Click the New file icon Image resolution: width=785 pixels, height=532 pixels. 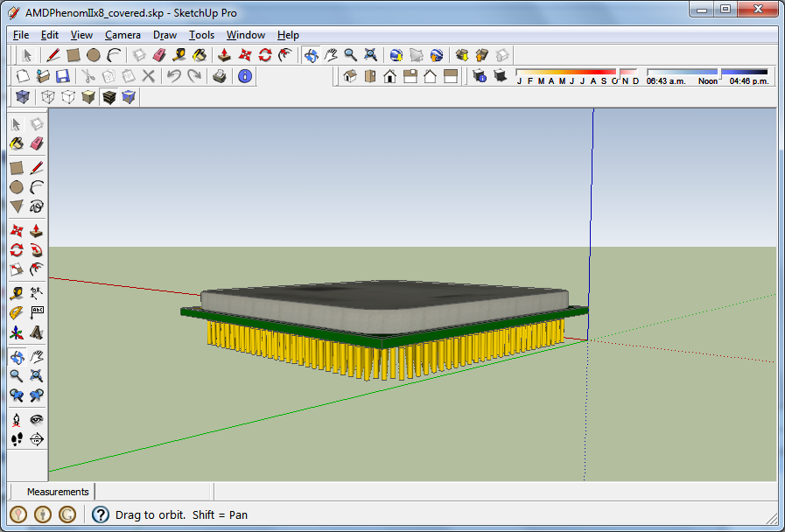[x=23, y=76]
